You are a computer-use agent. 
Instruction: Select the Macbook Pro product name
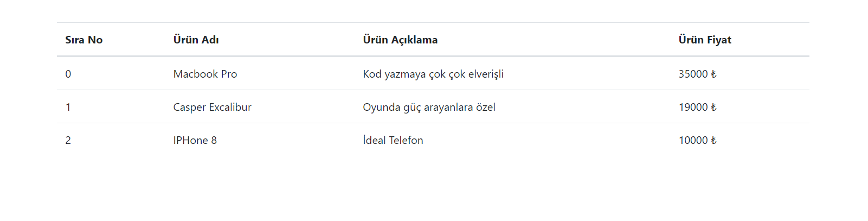(x=205, y=74)
